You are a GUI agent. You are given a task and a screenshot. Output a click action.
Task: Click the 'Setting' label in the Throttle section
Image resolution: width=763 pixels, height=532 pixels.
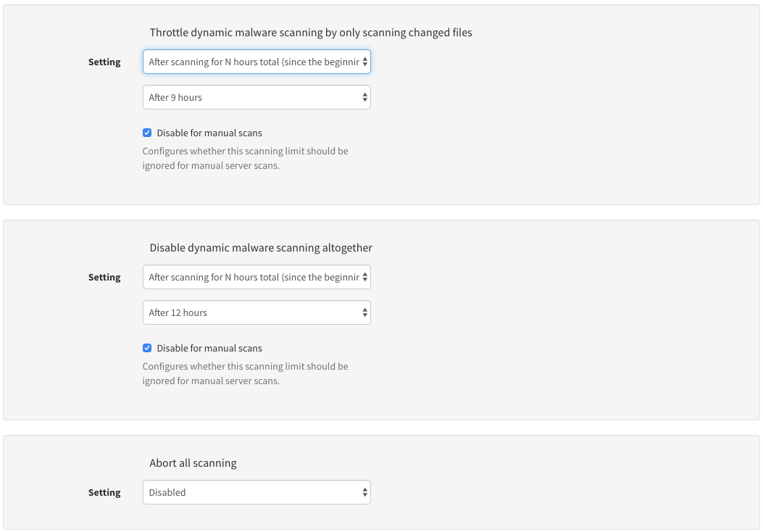104,62
